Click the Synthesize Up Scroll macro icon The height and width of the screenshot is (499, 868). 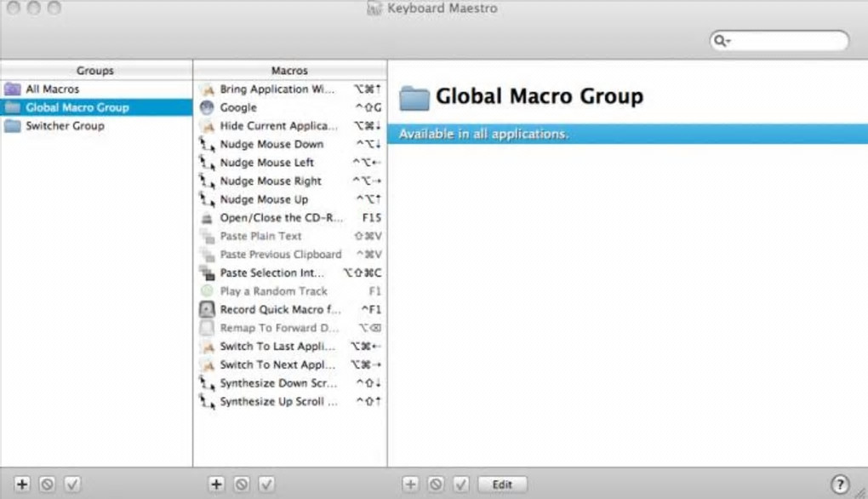point(207,401)
